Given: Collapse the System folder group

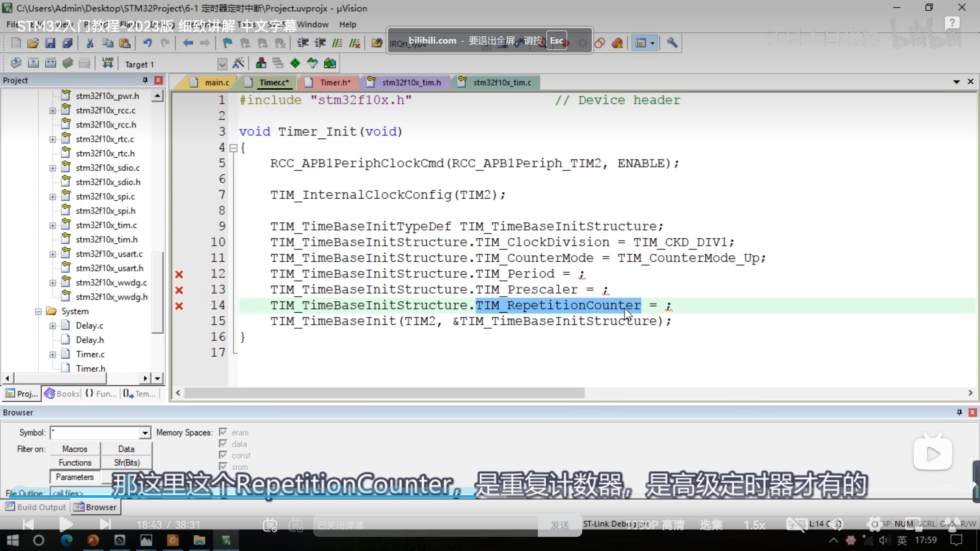Looking at the screenshot, I should (38, 311).
